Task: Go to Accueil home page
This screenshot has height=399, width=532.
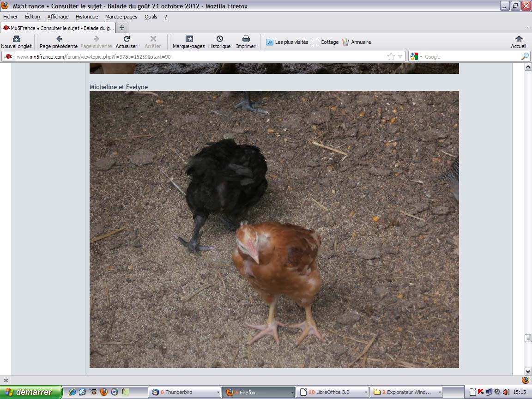Action: pos(519,42)
